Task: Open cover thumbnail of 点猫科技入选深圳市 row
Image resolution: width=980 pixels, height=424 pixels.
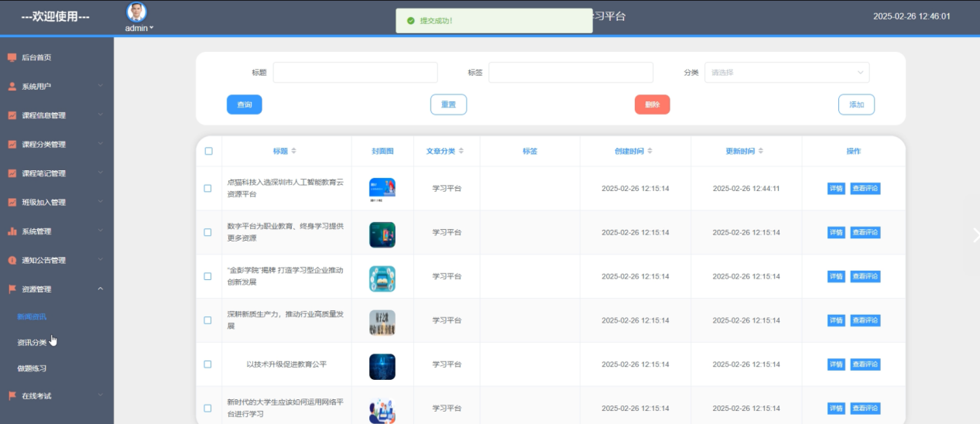Action: coord(382,190)
